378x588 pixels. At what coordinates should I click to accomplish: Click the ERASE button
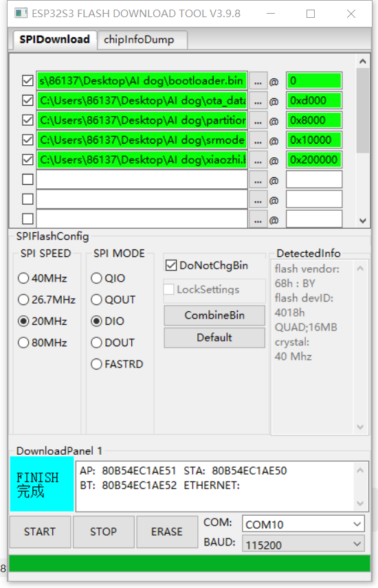coord(167,532)
